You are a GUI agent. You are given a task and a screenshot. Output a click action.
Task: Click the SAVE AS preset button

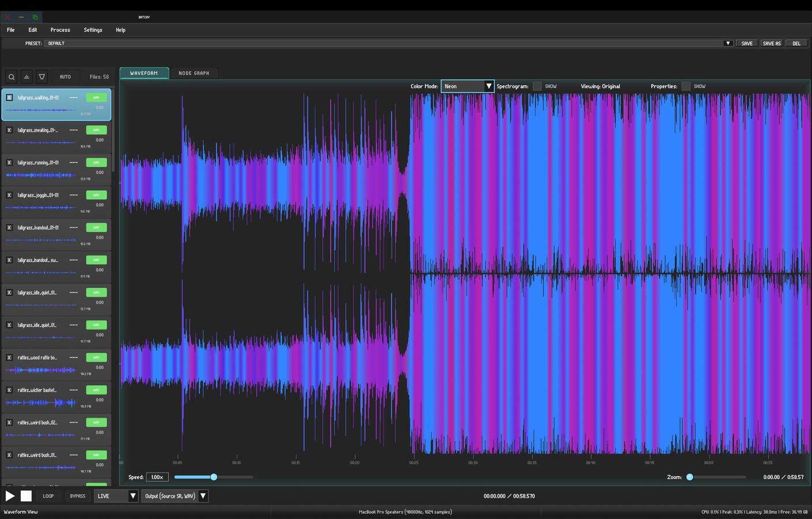click(x=772, y=43)
